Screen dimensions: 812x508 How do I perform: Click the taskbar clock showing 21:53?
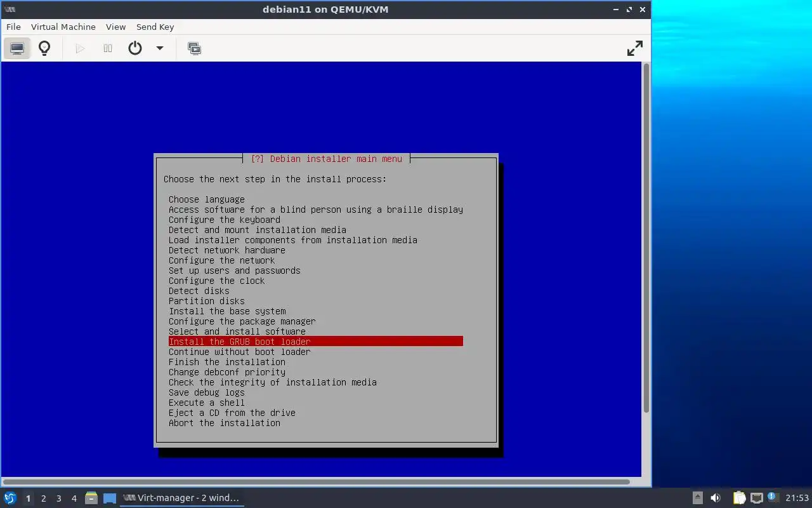click(797, 498)
